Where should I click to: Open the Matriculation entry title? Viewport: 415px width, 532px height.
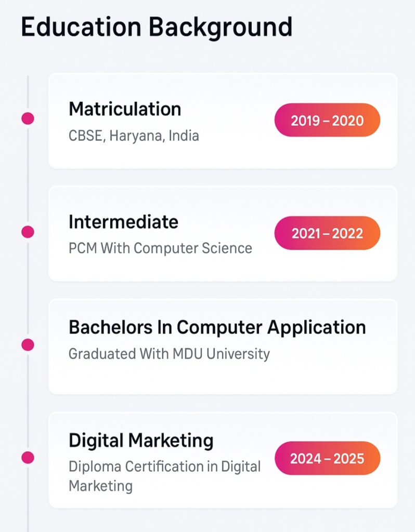125,109
